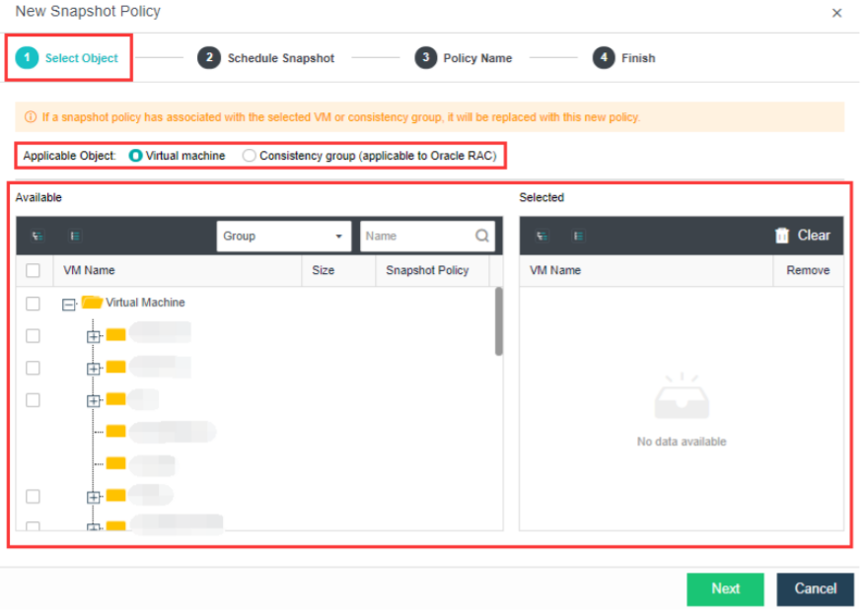The image size is (867, 616).
Task: Go to step 2 Schedule Snapshot
Action: click(x=267, y=58)
